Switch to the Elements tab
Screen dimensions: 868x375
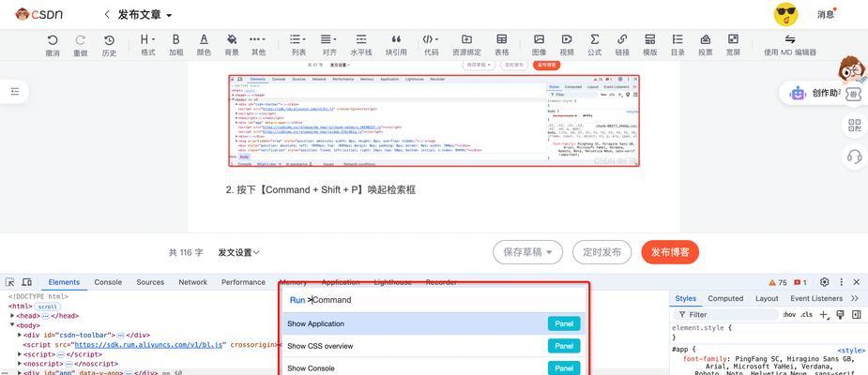pos(64,282)
